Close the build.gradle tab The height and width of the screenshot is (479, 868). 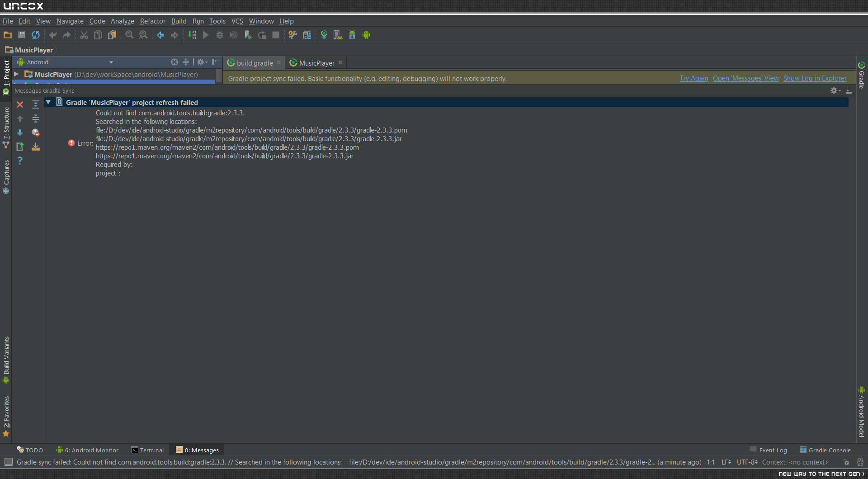[279, 63]
